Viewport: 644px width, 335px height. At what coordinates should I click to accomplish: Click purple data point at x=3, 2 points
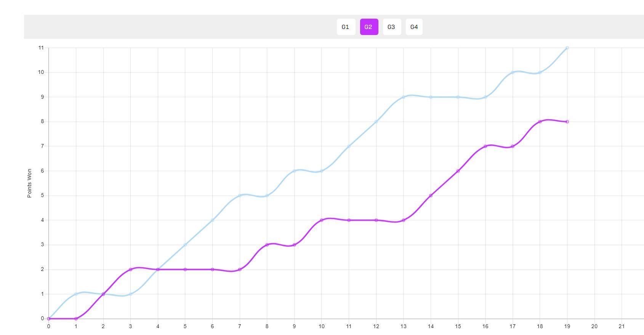131,270
